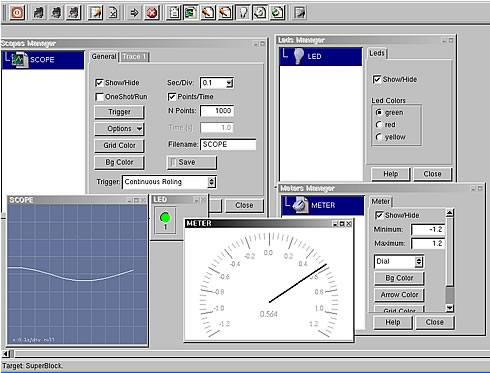Click the Start real-time code arrow icon
This screenshot has width=490, height=373.
[134, 13]
